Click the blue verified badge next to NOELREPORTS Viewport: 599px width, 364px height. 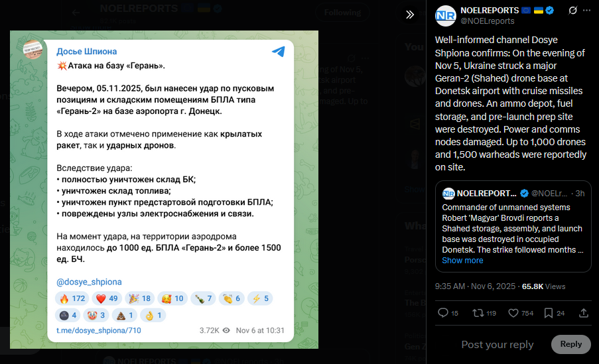click(550, 11)
